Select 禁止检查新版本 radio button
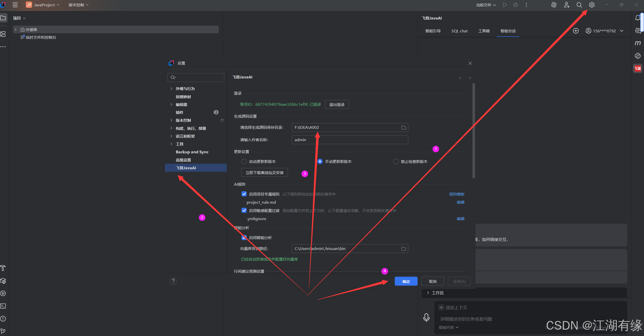The image size is (644, 336). coord(396,161)
